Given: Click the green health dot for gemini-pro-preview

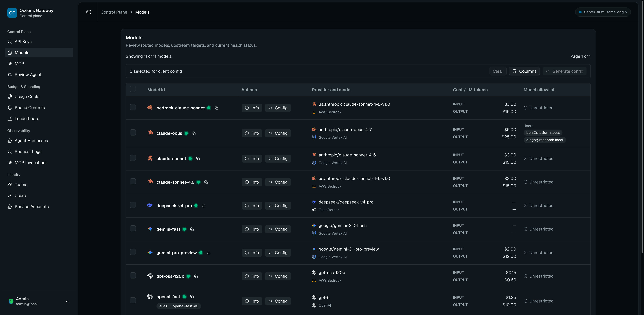Looking at the screenshot, I should coord(201,253).
